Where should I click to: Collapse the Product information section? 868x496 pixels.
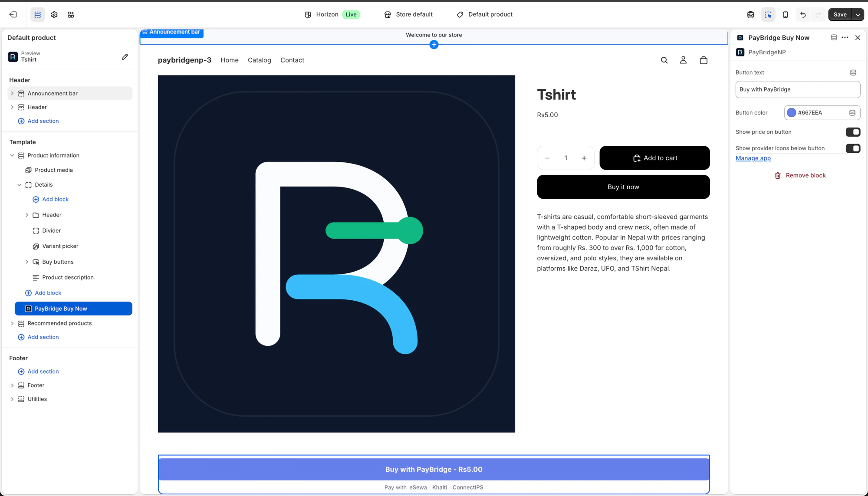pos(12,155)
